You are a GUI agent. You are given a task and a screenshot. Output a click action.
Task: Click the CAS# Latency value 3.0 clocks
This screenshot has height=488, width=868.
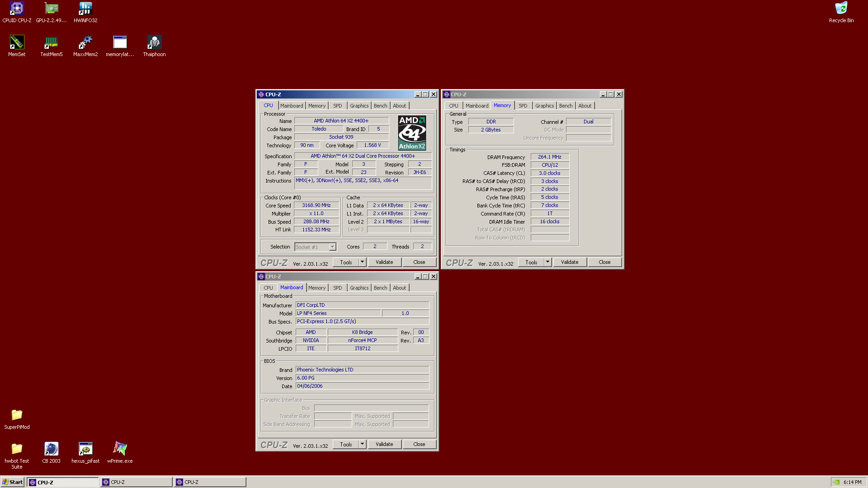click(x=550, y=173)
